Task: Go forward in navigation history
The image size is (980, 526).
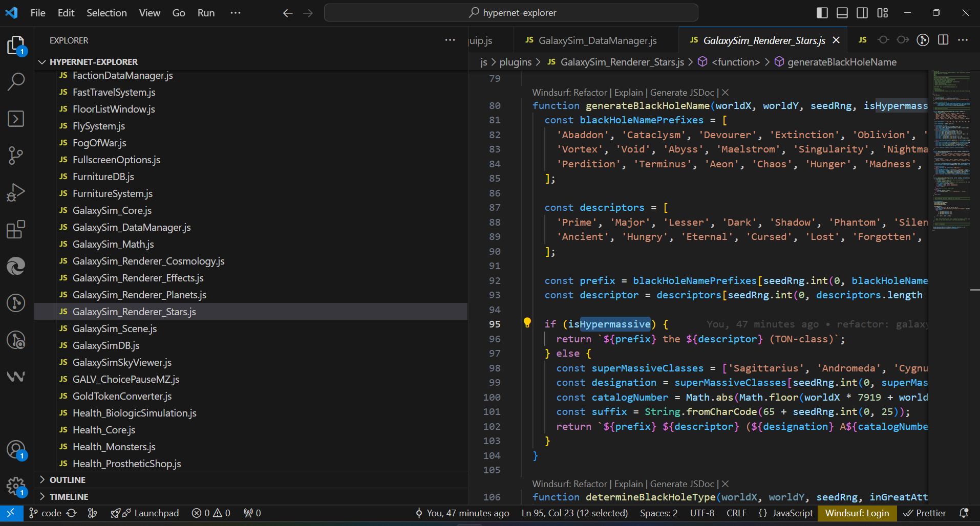Action: 308,13
